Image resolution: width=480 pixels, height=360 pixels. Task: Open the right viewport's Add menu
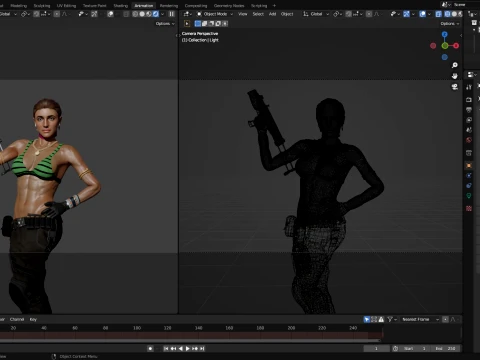pos(272,14)
